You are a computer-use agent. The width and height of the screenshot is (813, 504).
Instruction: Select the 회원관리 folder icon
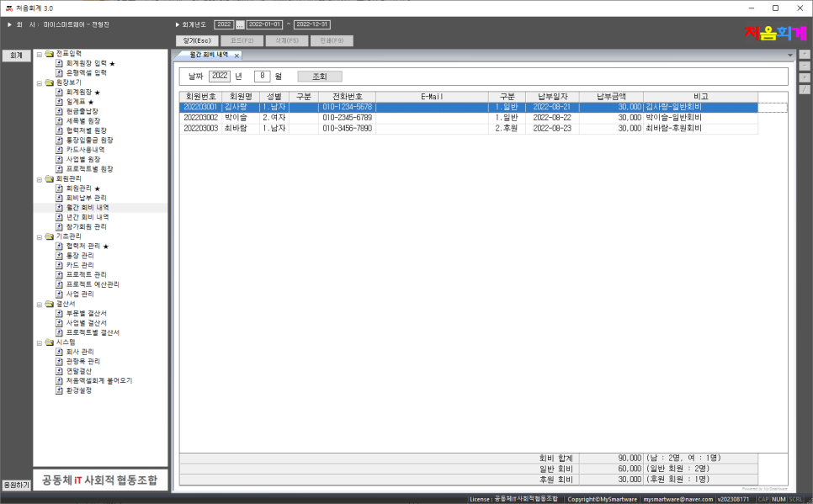coord(49,178)
